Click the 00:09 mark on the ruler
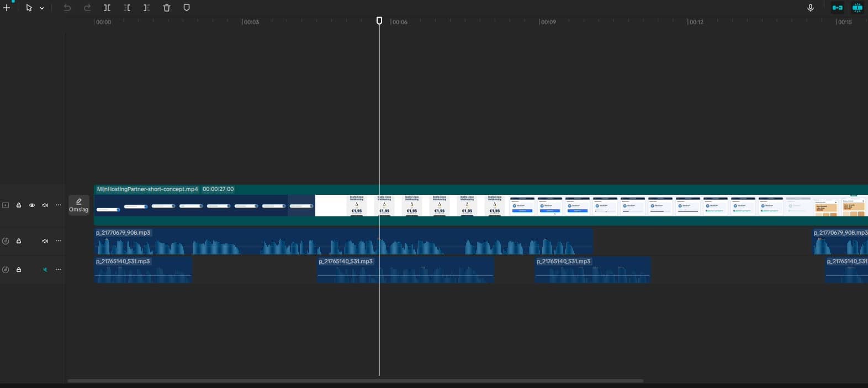The height and width of the screenshot is (388, 868). point(548,22)
